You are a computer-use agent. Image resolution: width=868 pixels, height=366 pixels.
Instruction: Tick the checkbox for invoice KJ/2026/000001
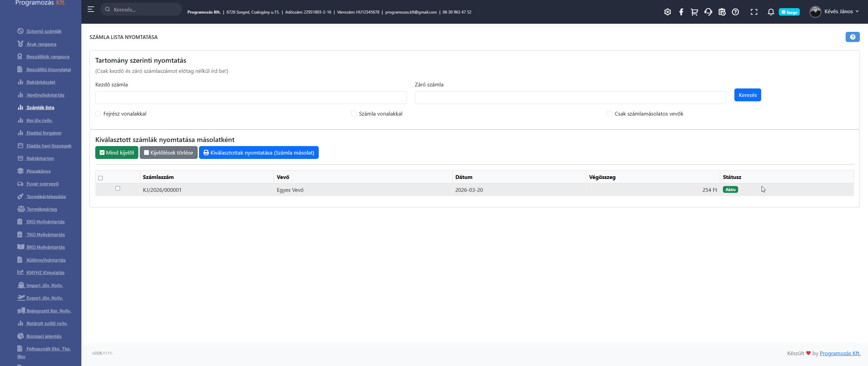tap(118, 188)
